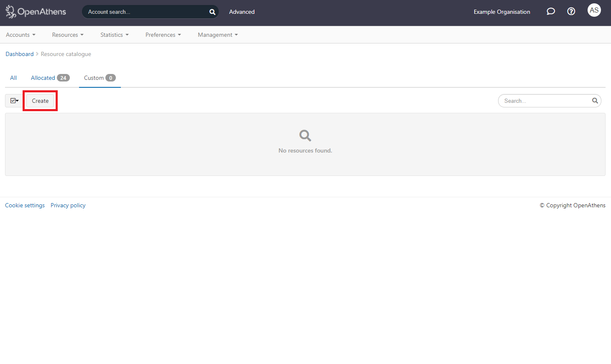The height and width of the screenshot is (364, 611).
Task: Switch to the Custom tab
Action: (94, 78)
